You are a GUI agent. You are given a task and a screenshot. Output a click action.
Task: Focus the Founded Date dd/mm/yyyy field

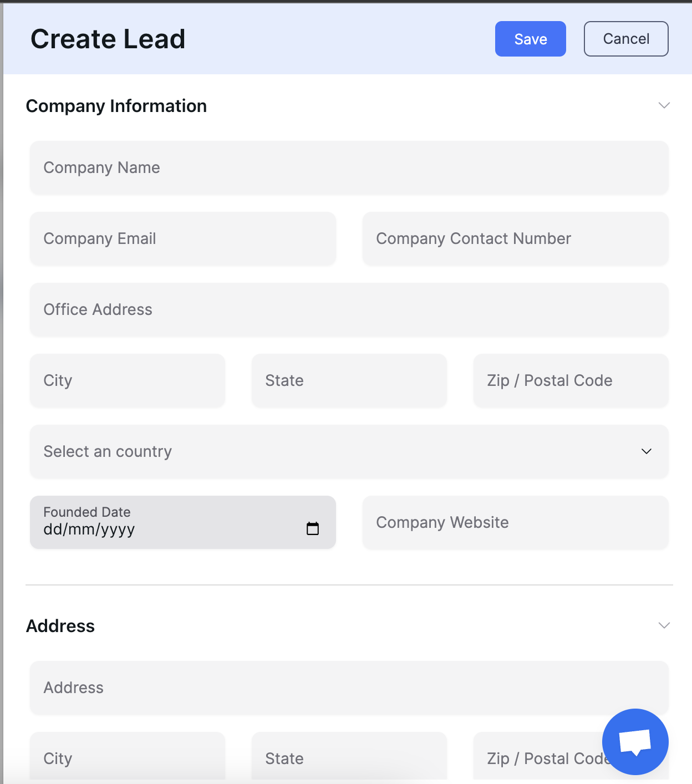pyautogui.click(x=183, y=522)
